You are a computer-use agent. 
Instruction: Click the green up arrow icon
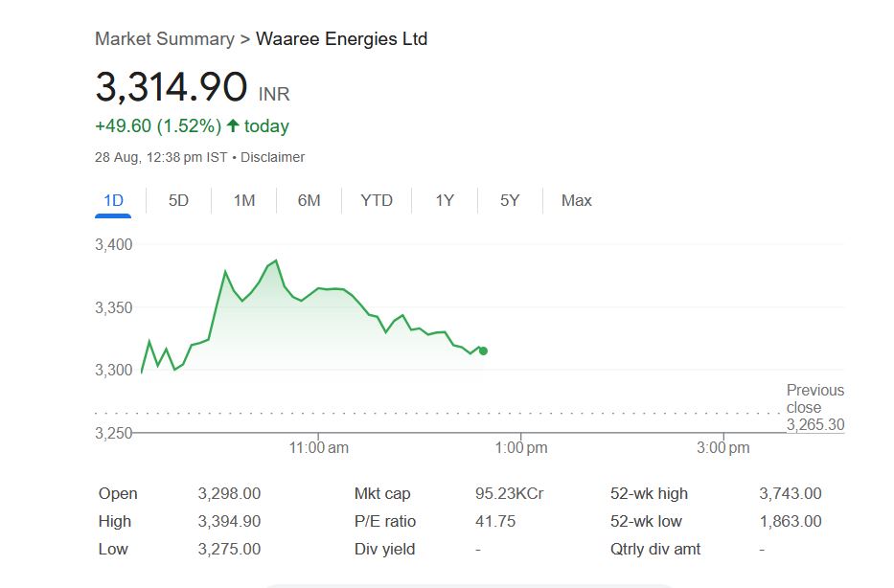tap(233, 126)
